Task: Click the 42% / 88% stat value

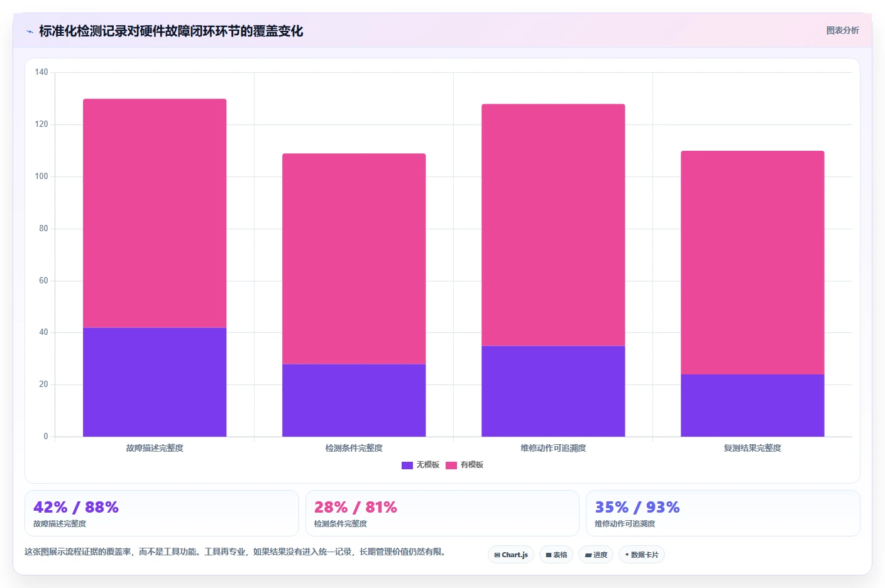Action: pos(76,507)
